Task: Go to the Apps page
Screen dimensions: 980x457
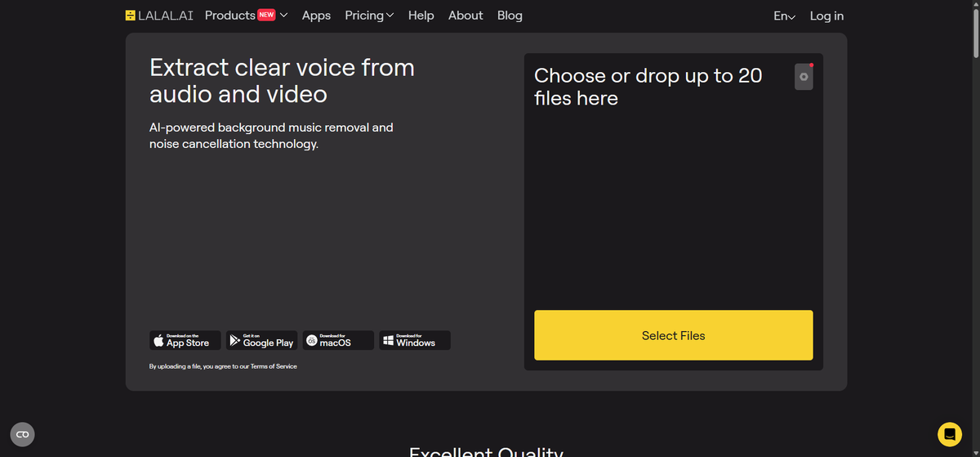Action: click(316, 16)
